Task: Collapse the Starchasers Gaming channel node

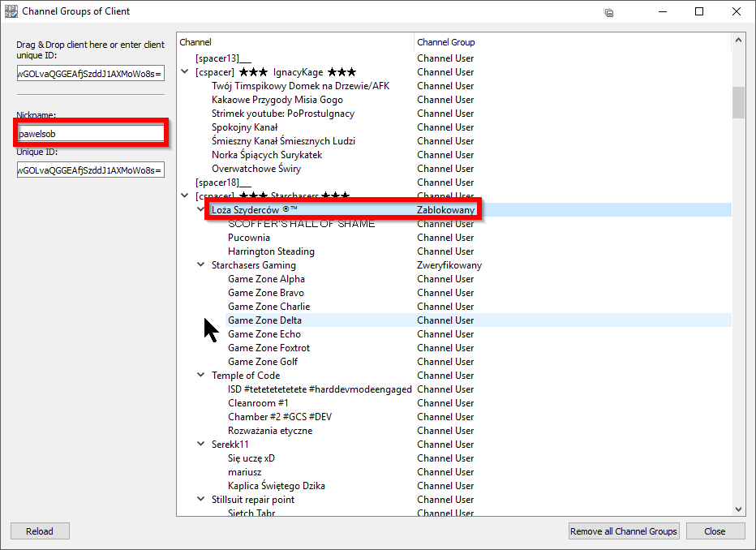Action: [x=200, y=265]
